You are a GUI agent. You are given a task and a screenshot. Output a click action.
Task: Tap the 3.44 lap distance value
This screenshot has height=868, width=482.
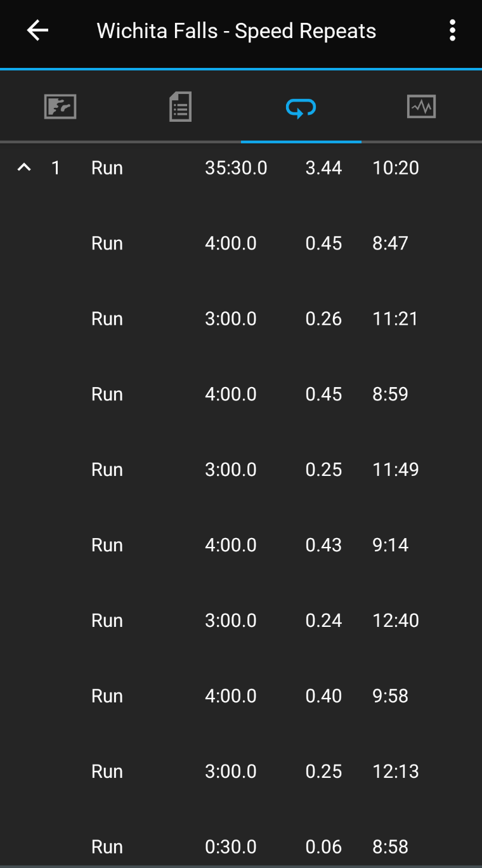click(323, 168)
